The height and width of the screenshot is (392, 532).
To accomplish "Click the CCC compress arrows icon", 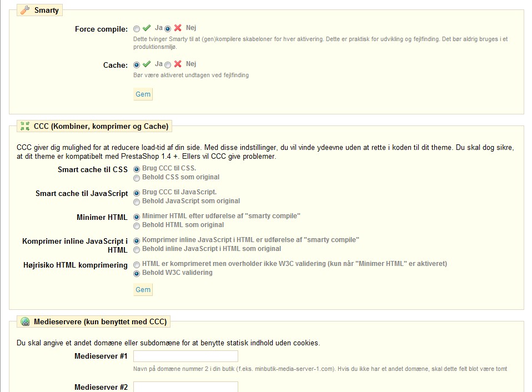I will pyautogui.click(x=25, y=126).
